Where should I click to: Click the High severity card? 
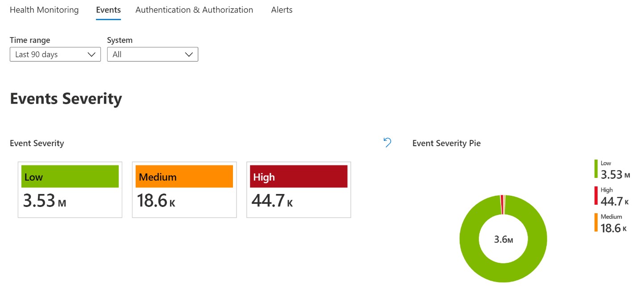pos(298,189)
